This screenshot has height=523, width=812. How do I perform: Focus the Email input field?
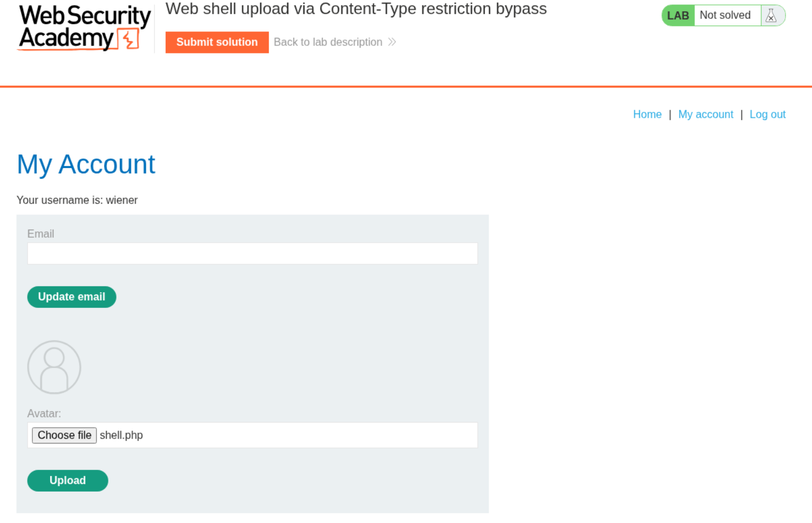pos(252,253)
